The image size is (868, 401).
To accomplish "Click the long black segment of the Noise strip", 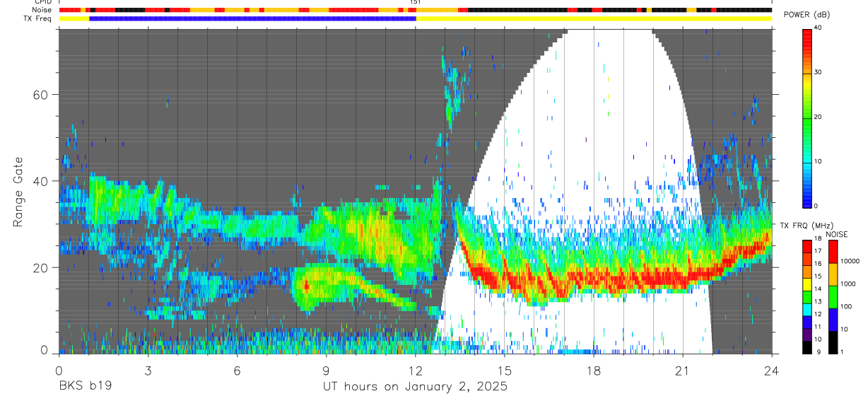I will pyautogui.click(x=517, y=10).
